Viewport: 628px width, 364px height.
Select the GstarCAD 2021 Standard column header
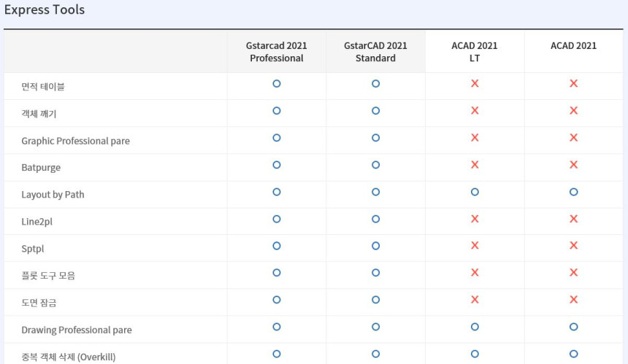pos(375,52)
